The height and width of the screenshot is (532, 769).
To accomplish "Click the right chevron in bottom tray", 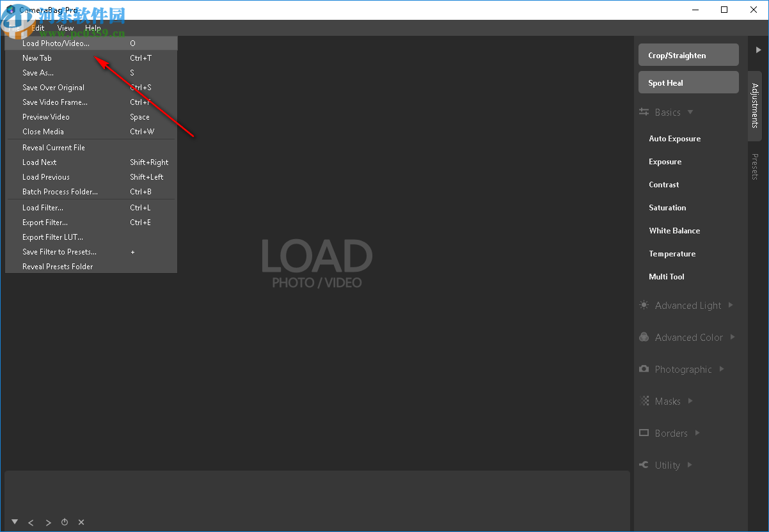I will [x=48, y=522].
